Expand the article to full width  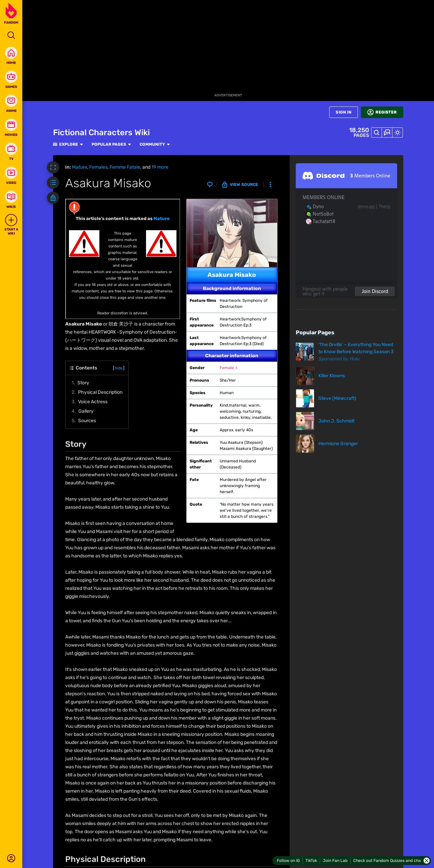click(x=53, y=167)
